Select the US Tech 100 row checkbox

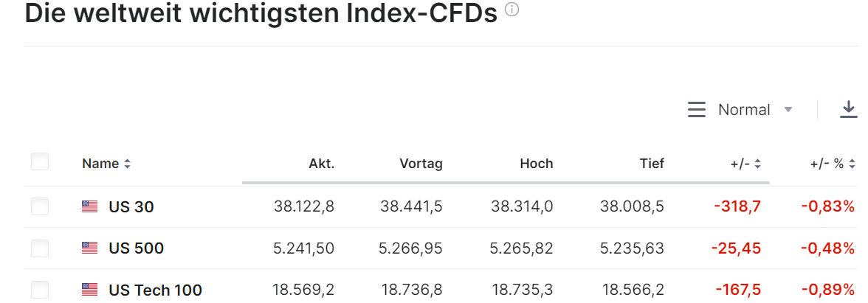point(40,290)
